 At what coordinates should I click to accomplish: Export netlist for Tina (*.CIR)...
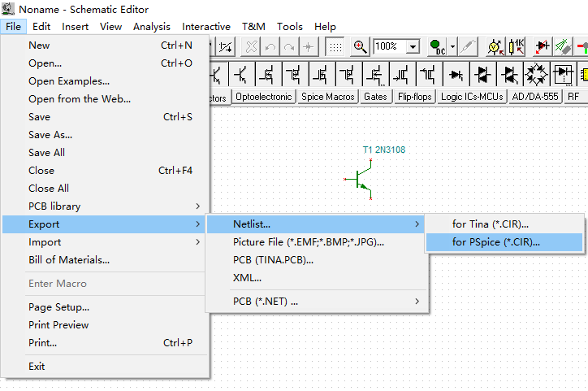click(504, 224)
